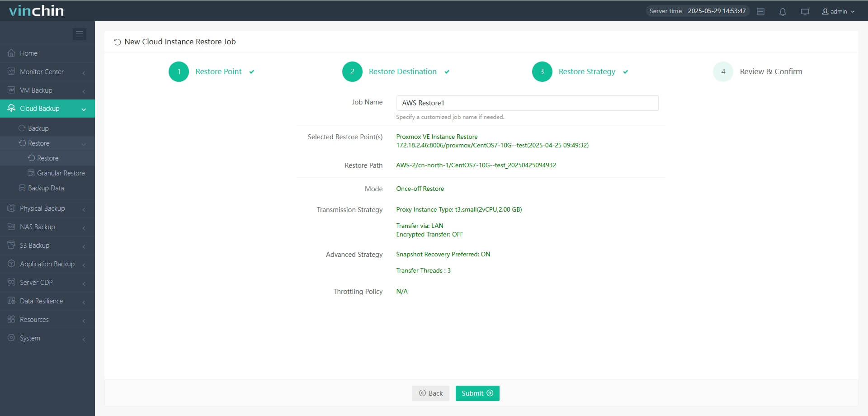The image size is (868, 416).
Task: Expand S3 Backup menu arrow
Action: (x=84, y=246)
